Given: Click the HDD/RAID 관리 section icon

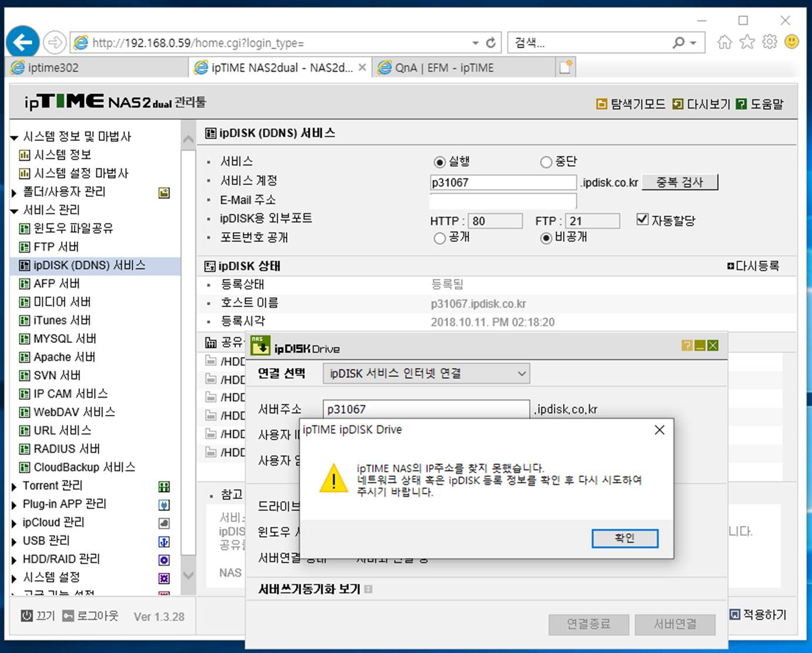Looking at the screenshot, I should [x=164, y=560].
